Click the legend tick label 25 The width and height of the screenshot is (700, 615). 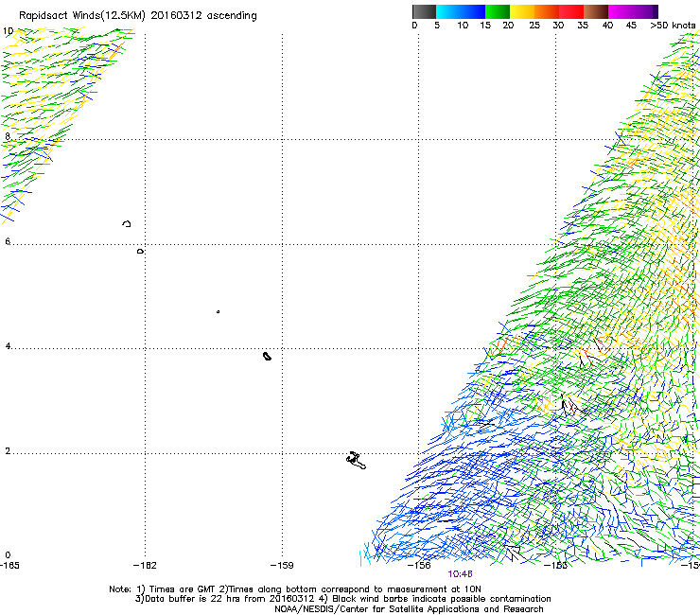534,26
